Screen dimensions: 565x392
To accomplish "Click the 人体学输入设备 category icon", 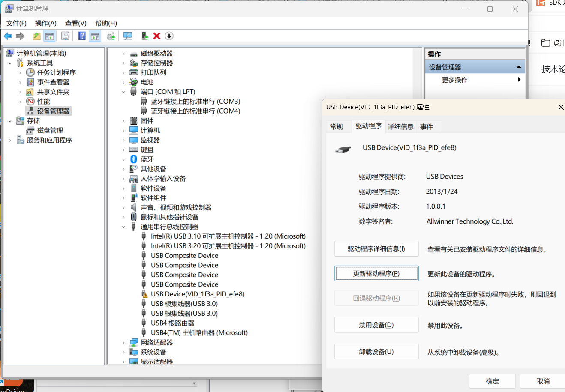I will tap(134, 178).
